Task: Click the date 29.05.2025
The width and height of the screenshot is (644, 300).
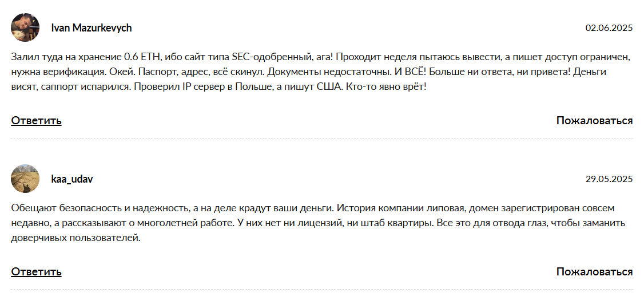Action: pyautogui.click(x=609, y=179)
